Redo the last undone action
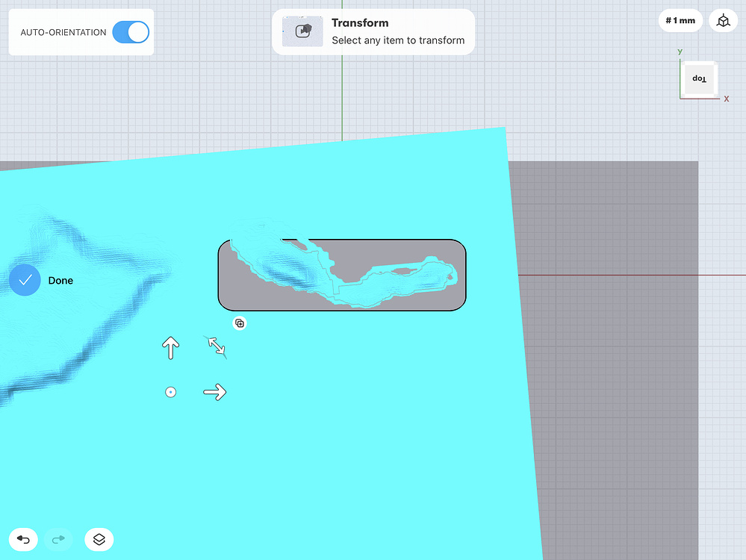This screenshot has height=560, width=746. click(58, 540)
